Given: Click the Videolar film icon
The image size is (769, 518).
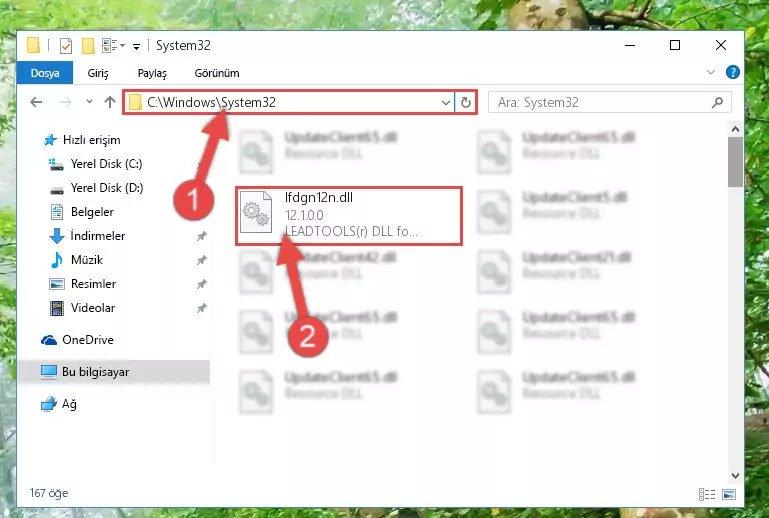Looking at the screenshot, I should coord(57,308).
